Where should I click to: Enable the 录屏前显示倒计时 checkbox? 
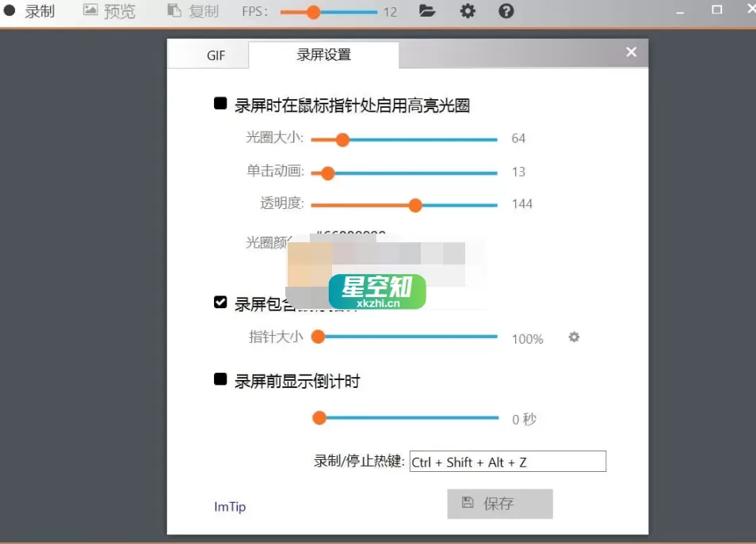pos(220,380)
